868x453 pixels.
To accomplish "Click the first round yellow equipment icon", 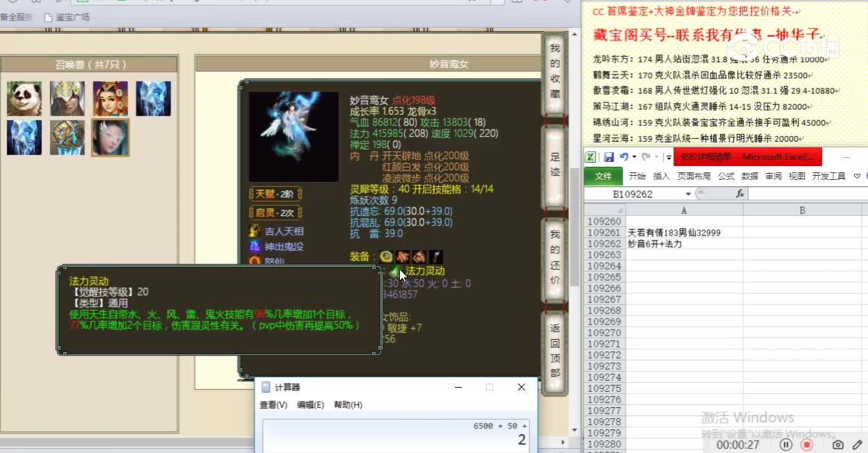I will [386, 256].
